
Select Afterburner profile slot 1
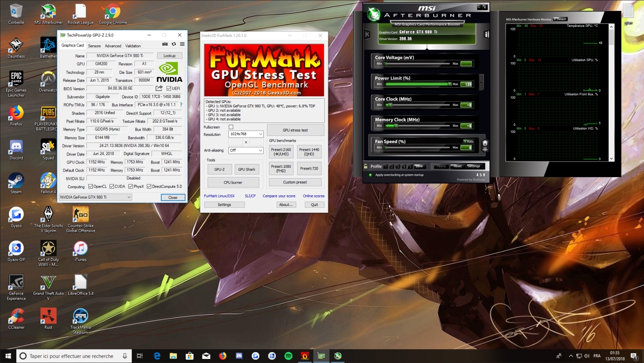pos(386,166)
